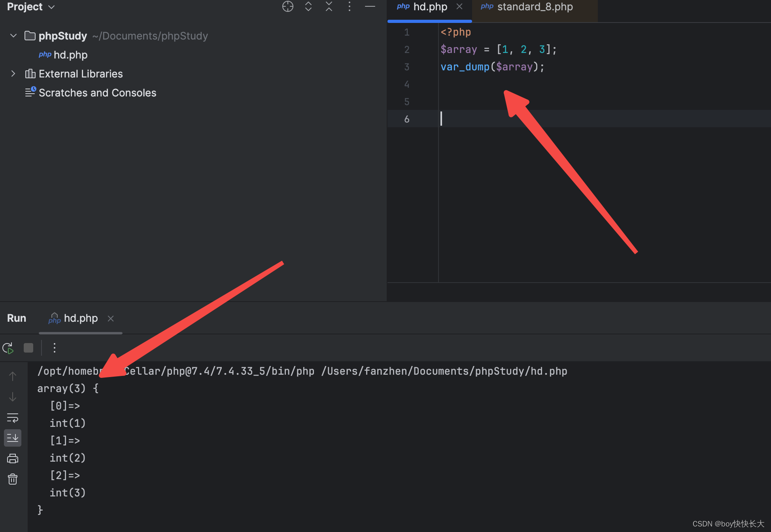The height and width of the screenshot is (532, 771).
Task: Click the Up the Stack Trace arrow
Action: tap(13, 376)
